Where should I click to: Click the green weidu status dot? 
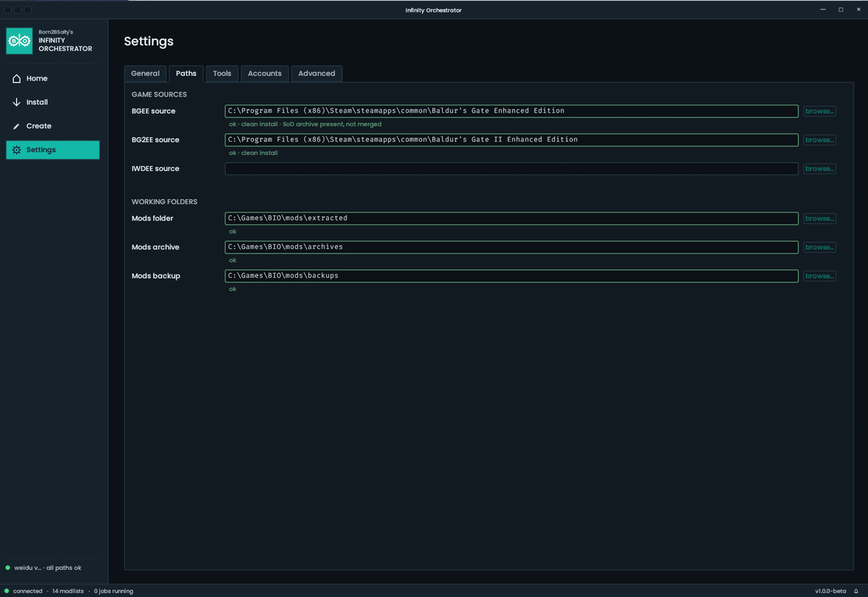[x=7, y=568]
